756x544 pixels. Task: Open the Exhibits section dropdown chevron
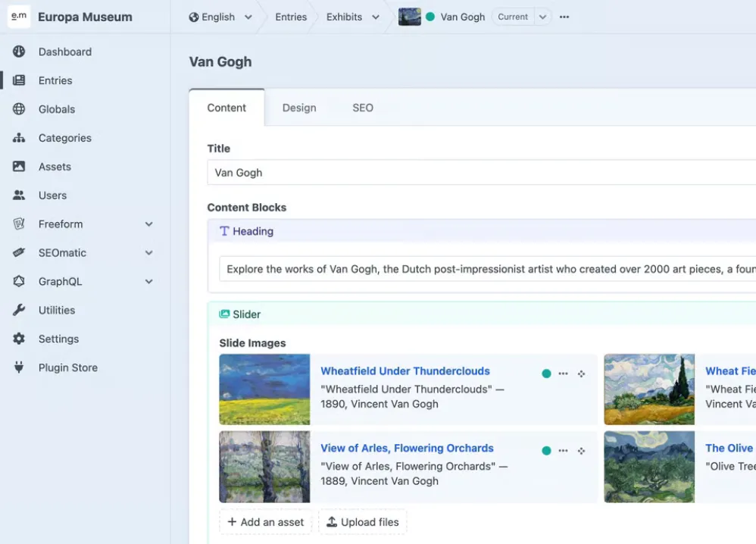(x=376, y=17)
